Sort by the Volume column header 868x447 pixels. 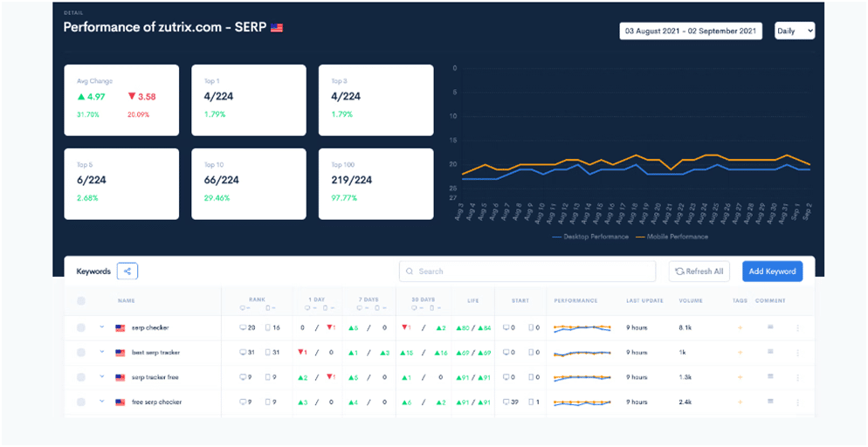tap(690, 301)
